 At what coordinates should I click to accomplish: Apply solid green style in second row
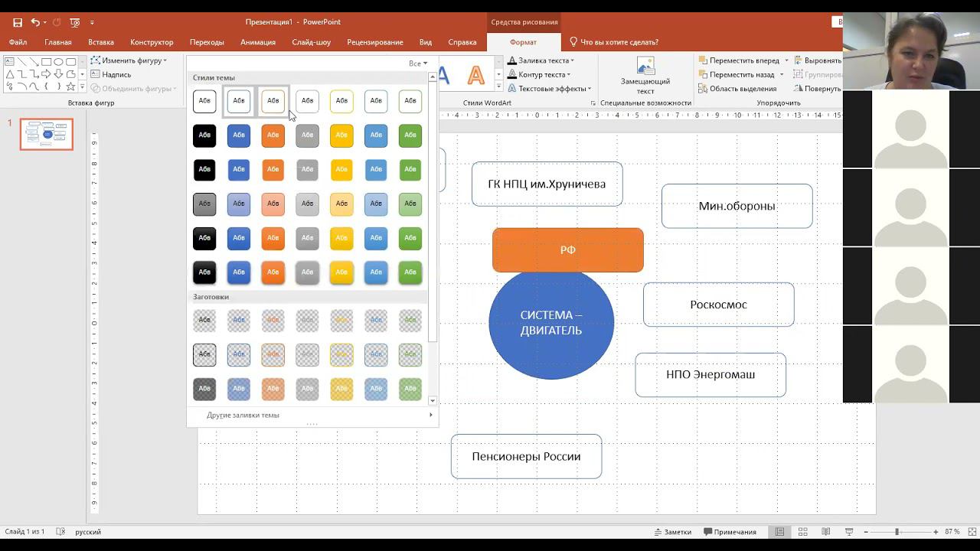410,135
